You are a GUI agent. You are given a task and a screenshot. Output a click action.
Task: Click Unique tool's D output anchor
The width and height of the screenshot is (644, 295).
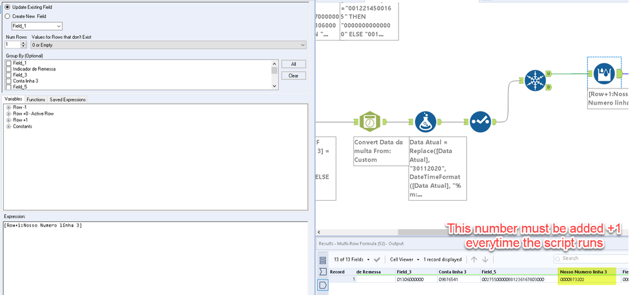tap(549, 86)
